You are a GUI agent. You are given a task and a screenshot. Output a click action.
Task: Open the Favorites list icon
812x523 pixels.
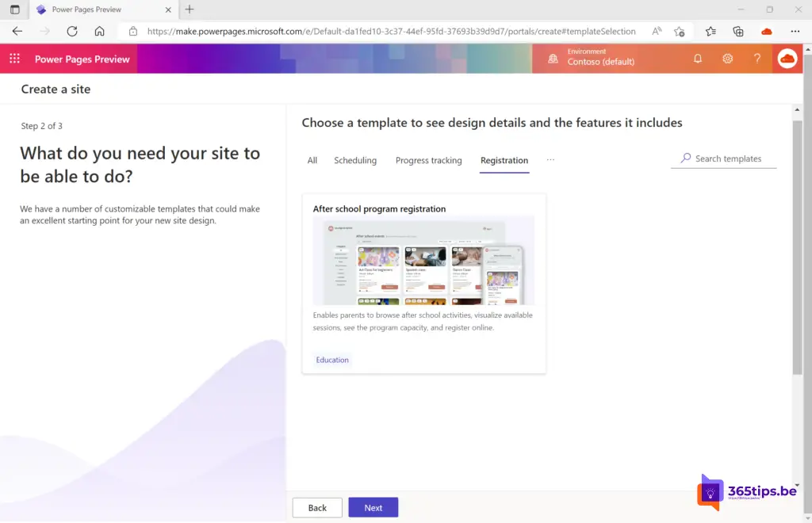click(x=710, y=32)
